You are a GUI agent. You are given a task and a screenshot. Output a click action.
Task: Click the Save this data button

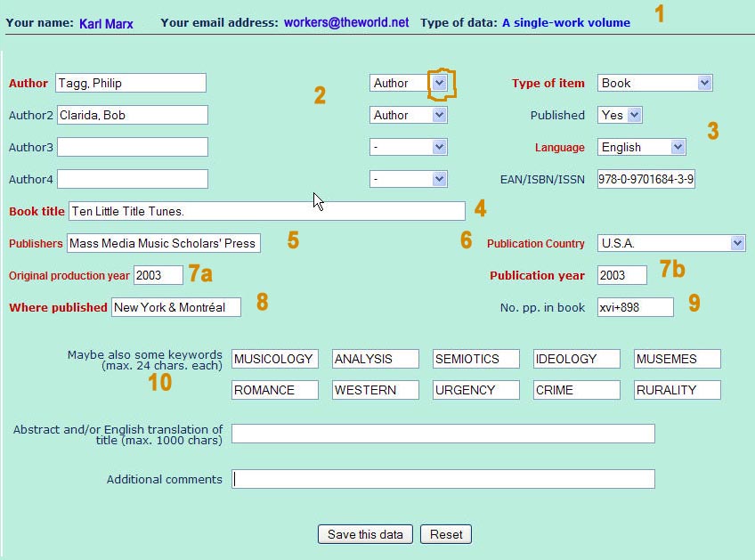pos(365,534)
